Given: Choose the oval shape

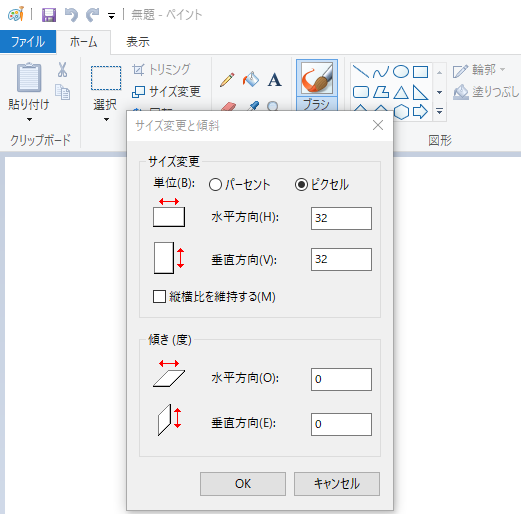Looking at the screenshot, I should (401, 71).
